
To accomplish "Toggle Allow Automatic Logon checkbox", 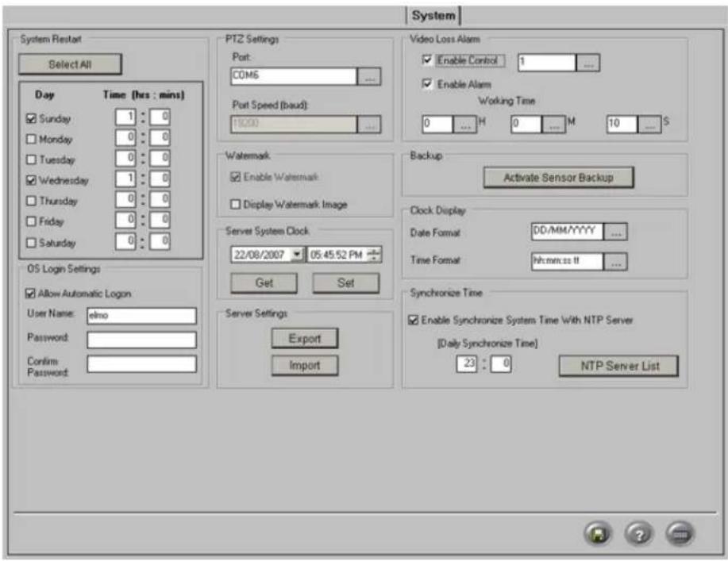I will click(x=30, y=294).
